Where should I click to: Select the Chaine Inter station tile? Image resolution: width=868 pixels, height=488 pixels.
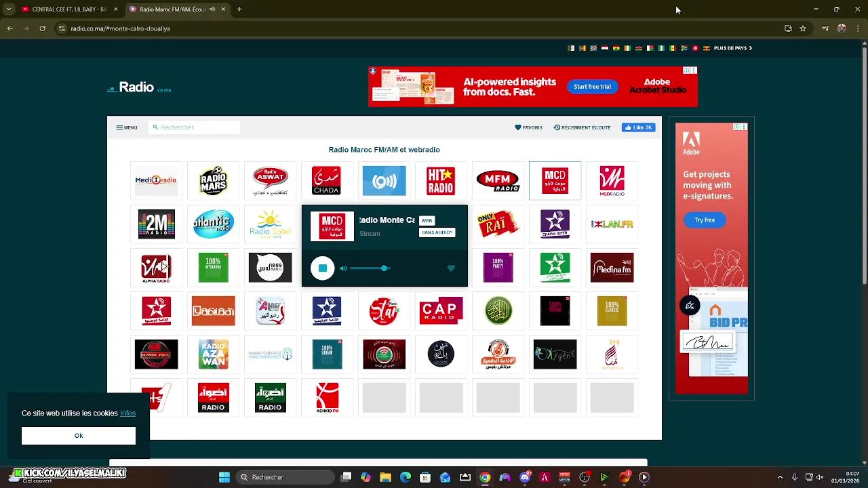pos(555,224)
